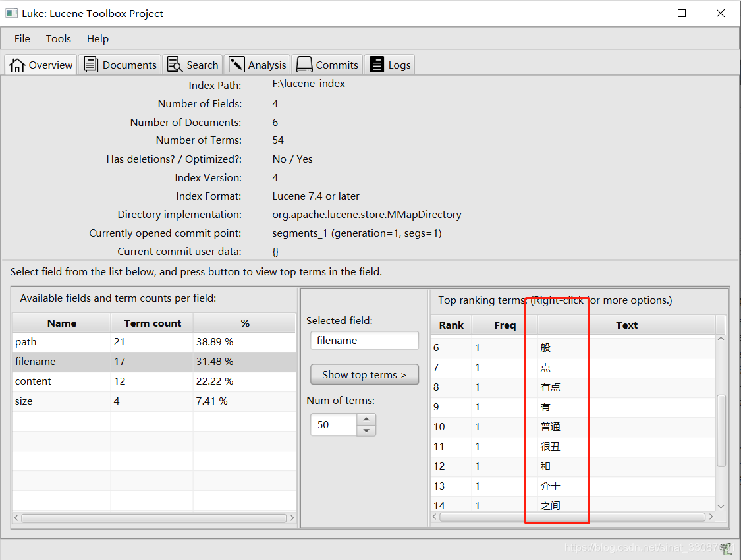Sort fields by Name column header
This screenshot has height=560, width=741.
(x=62, y=323)
